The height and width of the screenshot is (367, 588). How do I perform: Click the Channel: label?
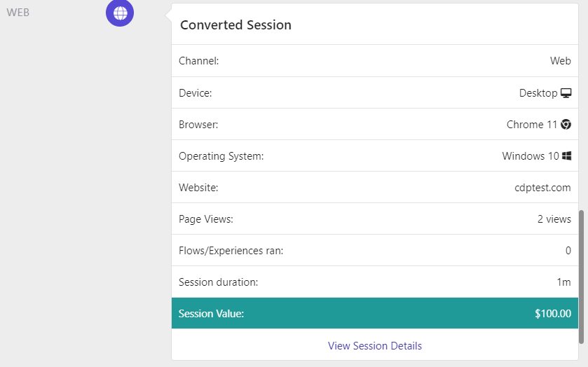[x=199, y=61]
